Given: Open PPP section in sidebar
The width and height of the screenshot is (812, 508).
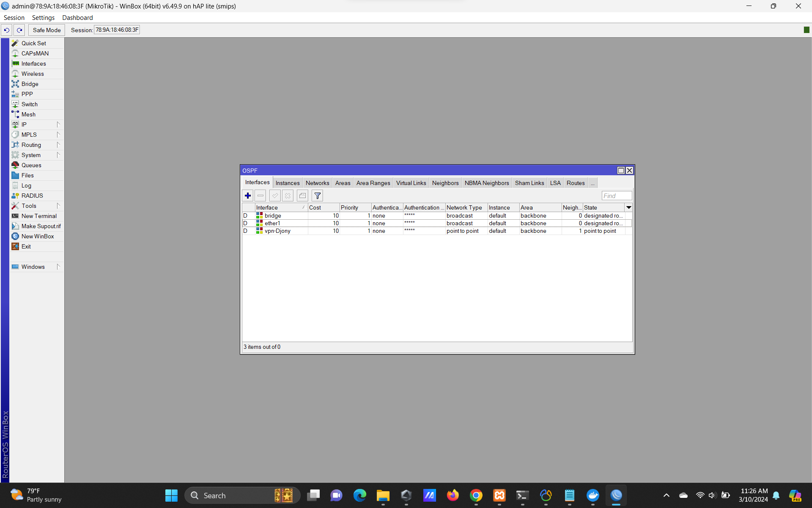Looking at the screenshot, I should [x=37, y=94].
